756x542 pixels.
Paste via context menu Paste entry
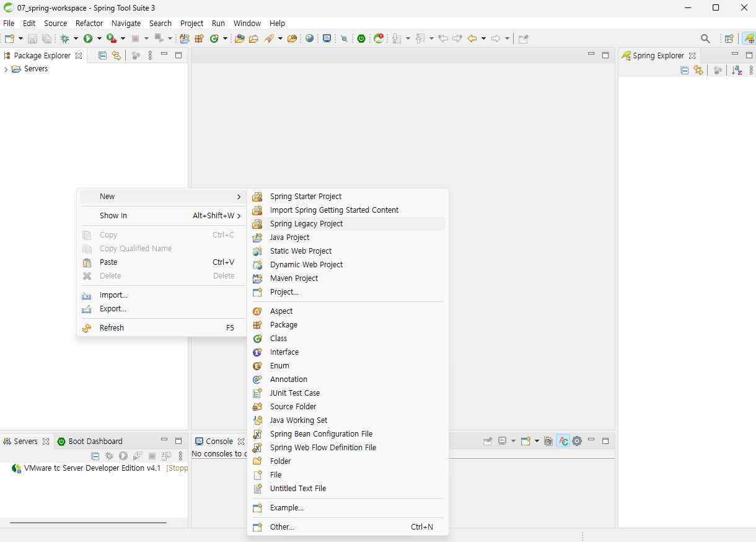click(162, 262)
